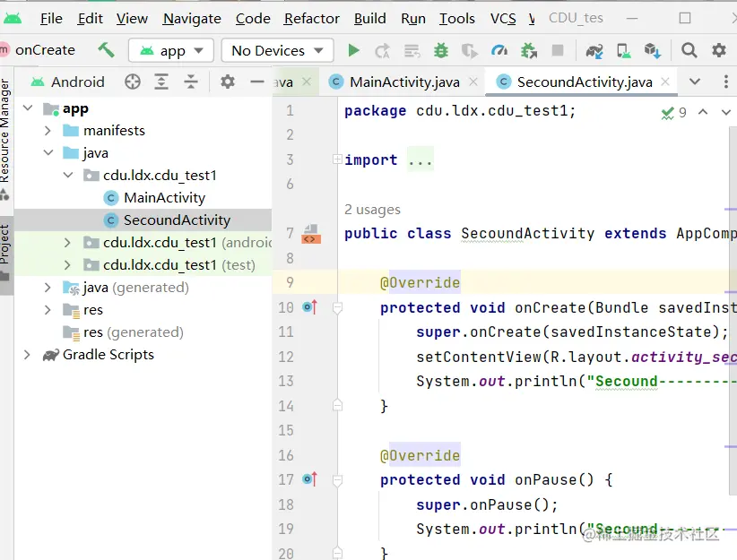This screenshot has width=737, height=560.
Task: Open the Build menu
Action: point(370,18)
